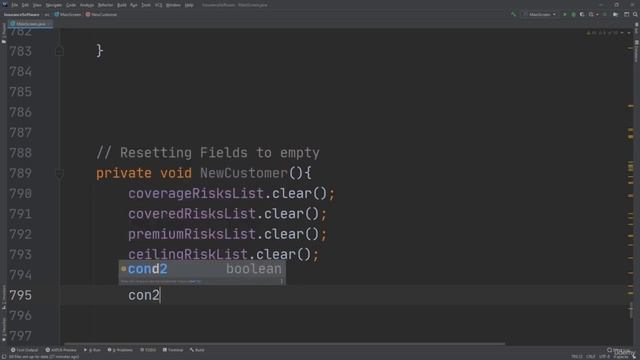
Task: Open the Text Output tool window
Action: tap(24, 350)
